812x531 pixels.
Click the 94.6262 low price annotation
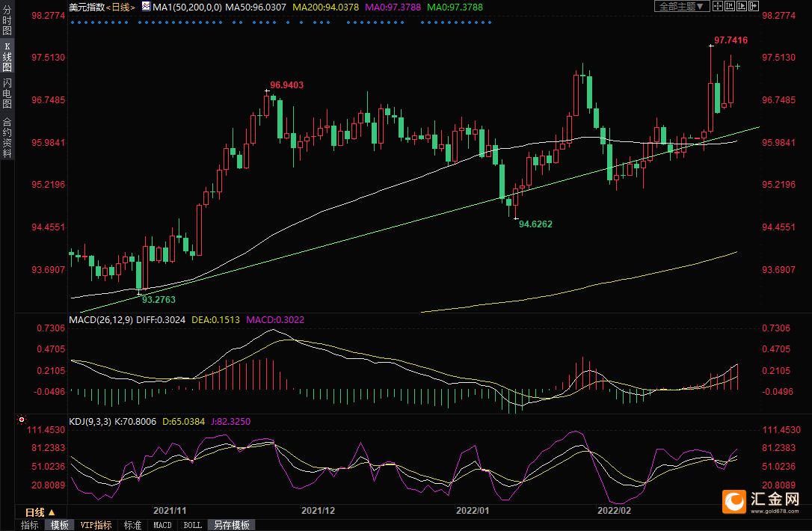coord(535,224)
